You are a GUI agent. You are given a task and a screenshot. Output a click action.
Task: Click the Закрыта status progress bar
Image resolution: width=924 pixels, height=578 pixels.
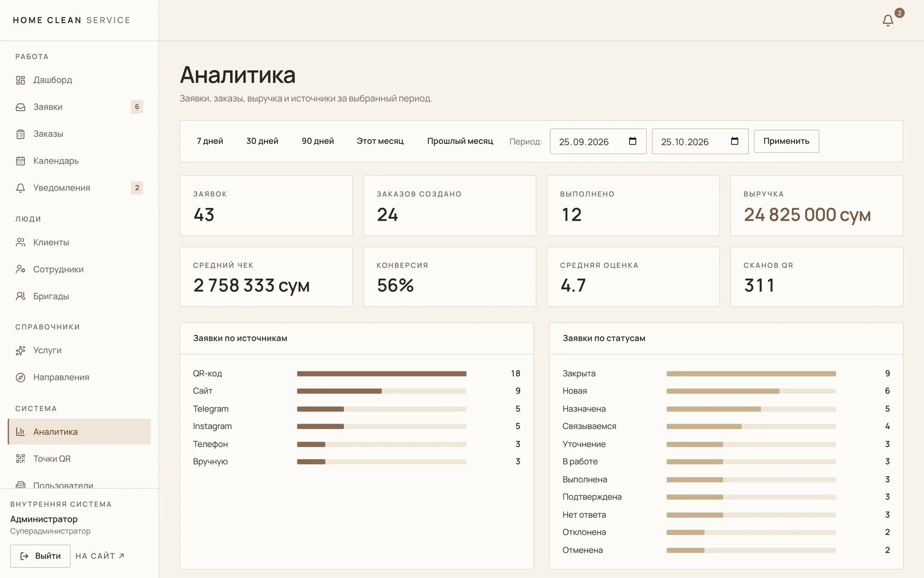(x=751, y=374)
